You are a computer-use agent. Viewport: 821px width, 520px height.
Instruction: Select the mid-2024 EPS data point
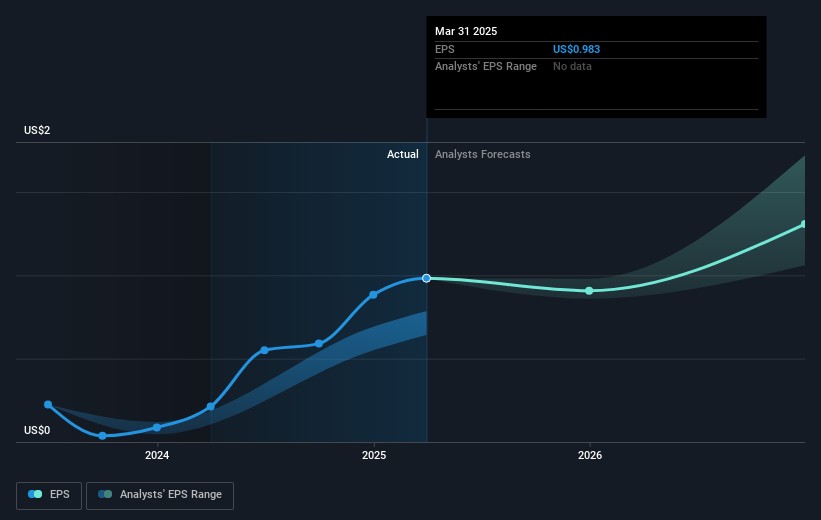tap(264, 350)
